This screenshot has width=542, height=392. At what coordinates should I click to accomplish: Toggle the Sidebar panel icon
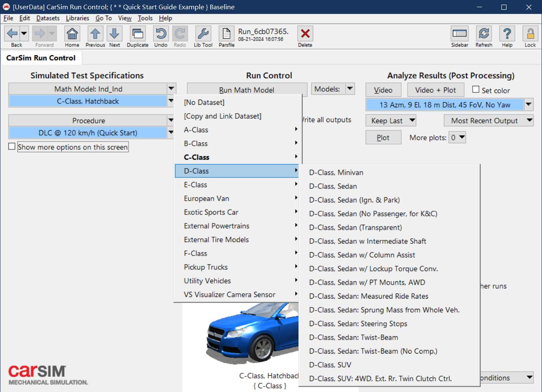(x=460, y=33)
